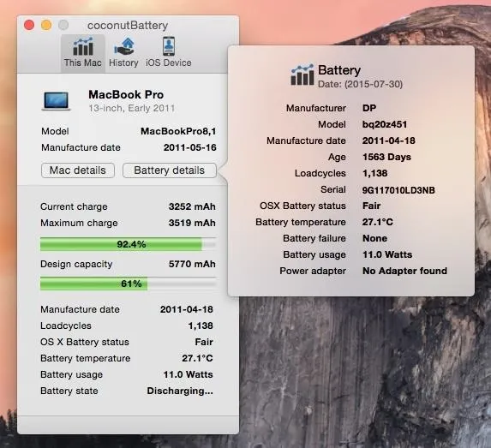Open Mac details button
The image size is (491, 448).
pyautogui.click(x=78, y=170)
